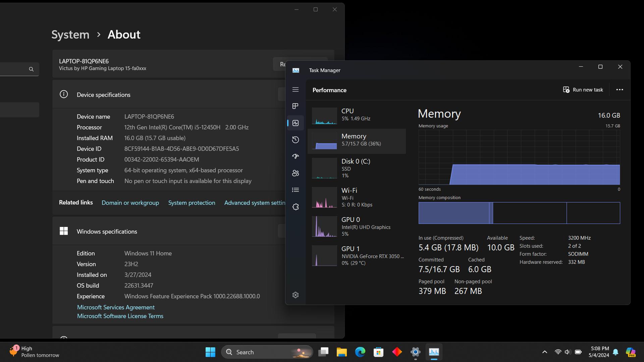The image size is (644, 362).
Task: Select CPU performance graph entry
Action: pyautogui.click(x=357, y=116)
